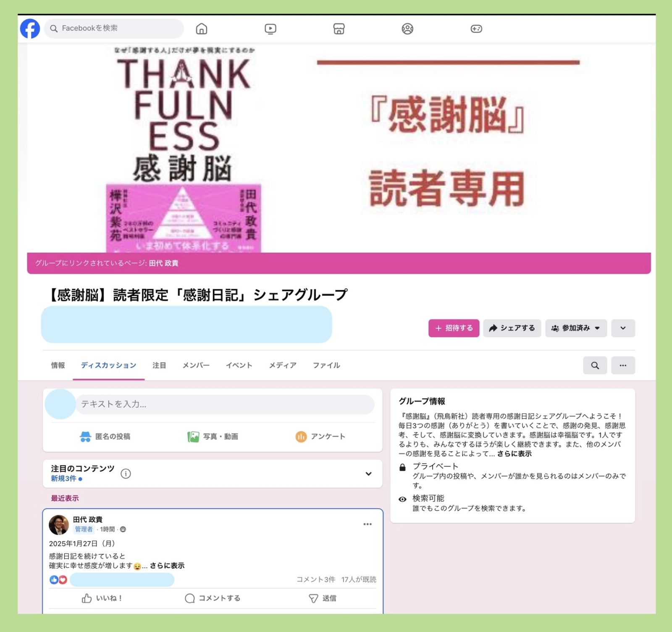Expand the chevron button beside 参加済み
The width and height of the screenshot is (672, 632).
(x=623, y=328)
